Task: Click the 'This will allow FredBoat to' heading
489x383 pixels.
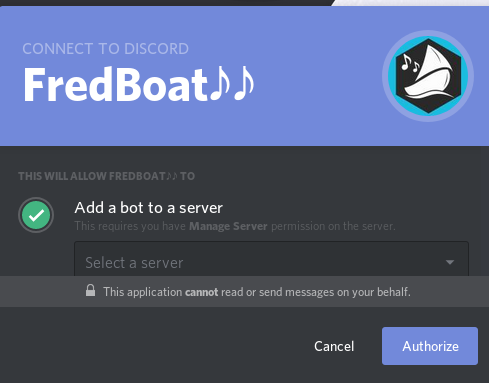Action: tap(107, 176)
